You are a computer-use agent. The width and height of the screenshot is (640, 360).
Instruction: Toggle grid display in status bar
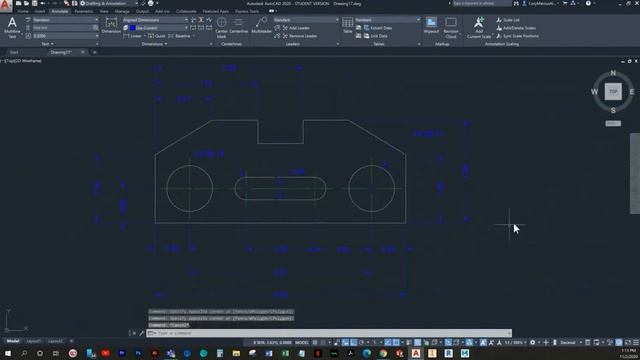point(315,342)
